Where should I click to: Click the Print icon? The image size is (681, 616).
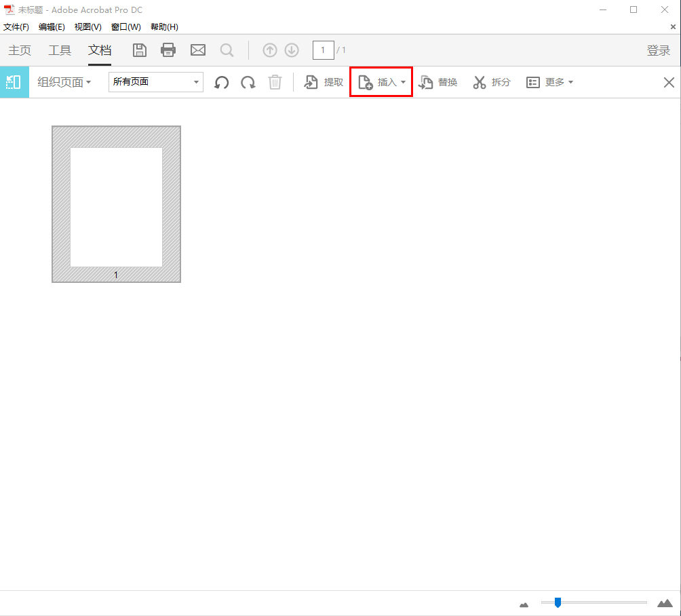168,50
